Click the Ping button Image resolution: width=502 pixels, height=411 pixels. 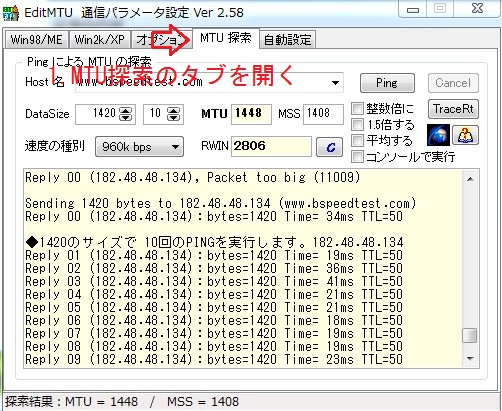[x=387, y=83]
